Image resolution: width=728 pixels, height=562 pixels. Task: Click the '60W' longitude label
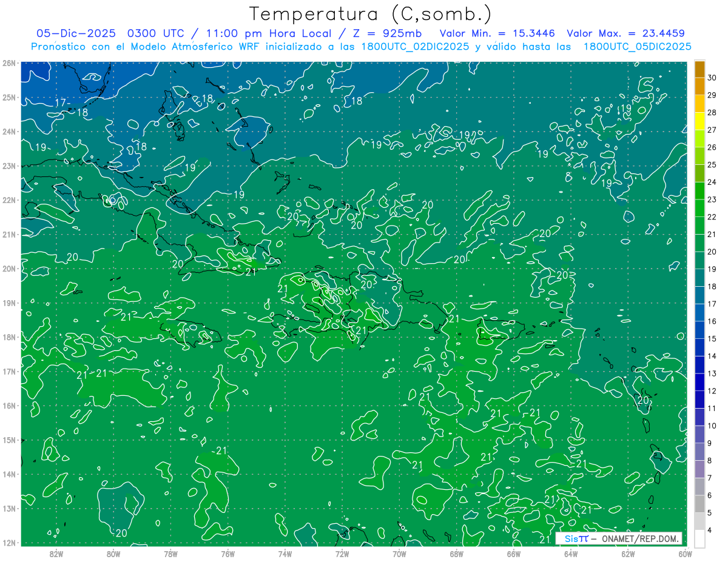point(685,554)
